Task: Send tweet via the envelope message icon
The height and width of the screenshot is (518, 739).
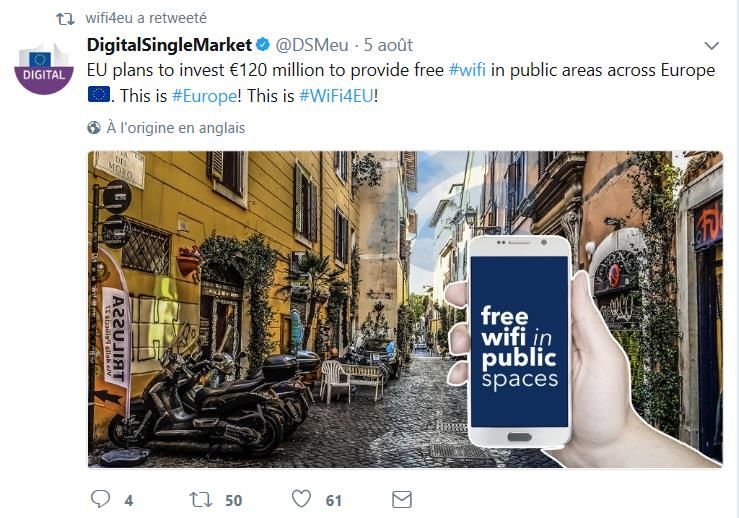Action: click(x=402, y=500)
